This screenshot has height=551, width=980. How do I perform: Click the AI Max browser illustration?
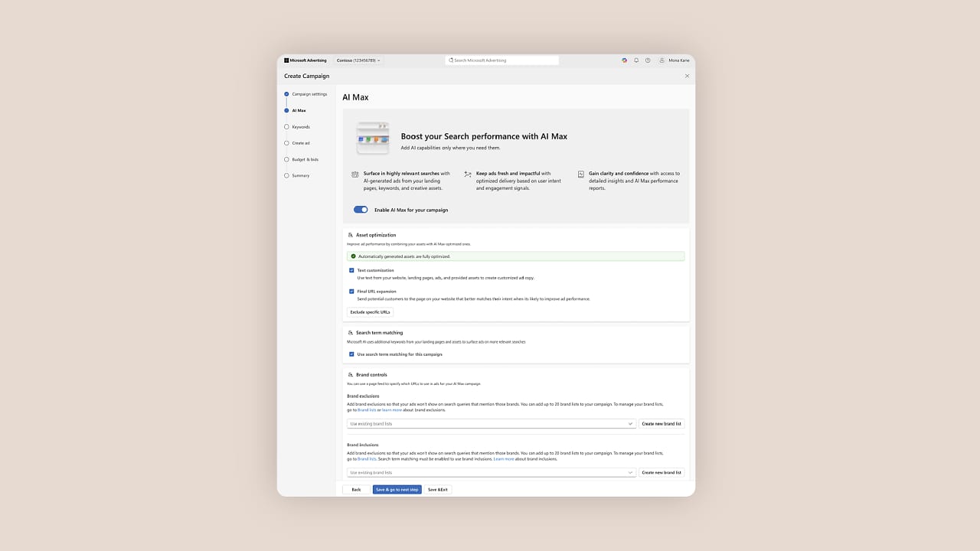[373, 139]
